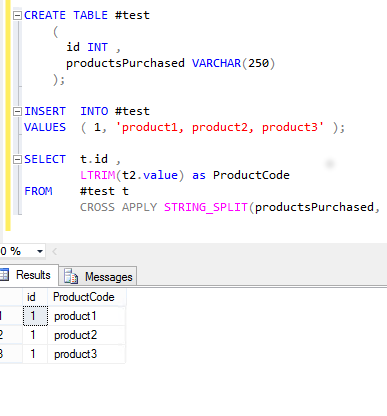387x416 pixels.
Task: Click the Messages tab icon
Action: [71, 276]
